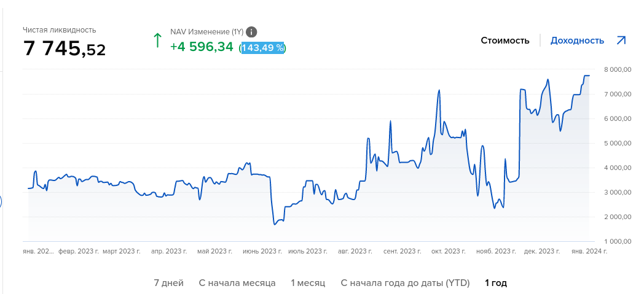The height and width of the screenshot is (294, 644).
Task: Click the Чистая ликвидность label
Action: point(60,30)
